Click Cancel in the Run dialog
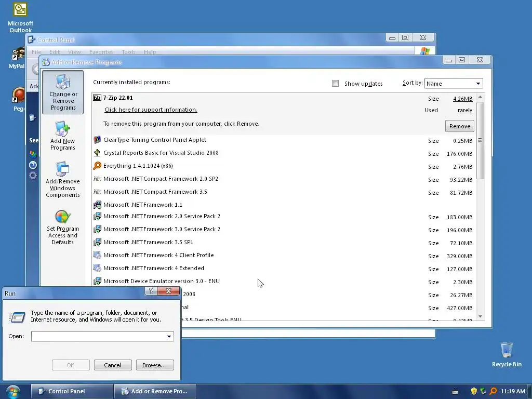Screen dimensions: 532x399 coord(113,365)
